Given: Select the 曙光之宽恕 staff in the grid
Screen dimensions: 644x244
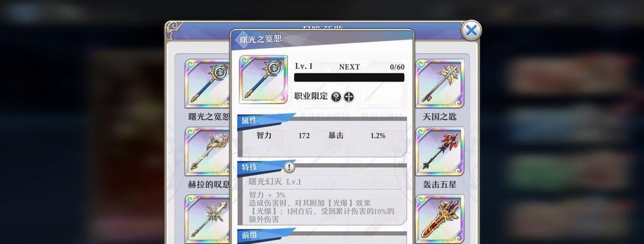Looking at the screenshot, I should pyautogui.click(x=208, y=84).
